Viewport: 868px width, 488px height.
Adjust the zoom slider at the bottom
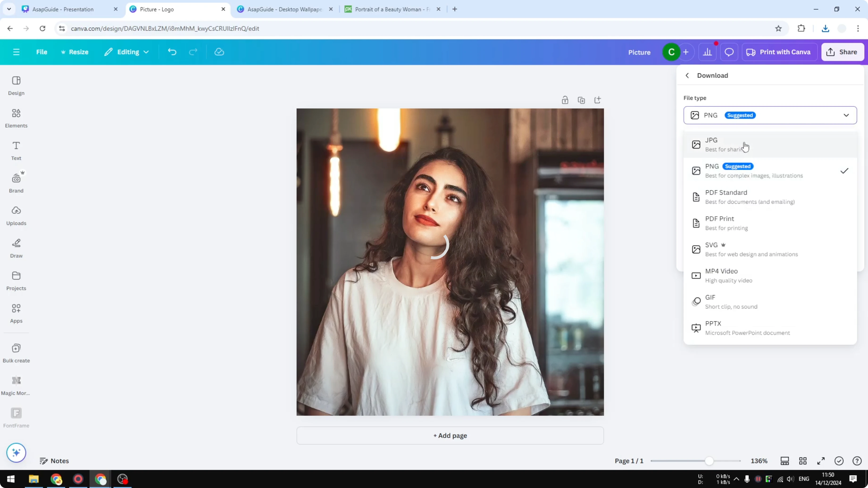[x=709, y=461]
